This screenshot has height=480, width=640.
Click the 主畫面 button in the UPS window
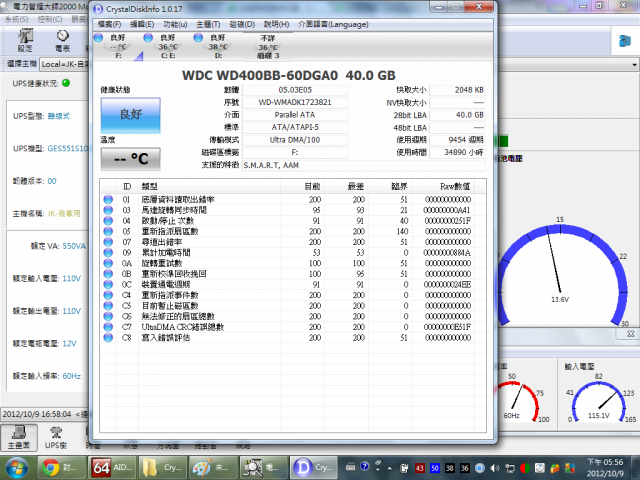(19, 437)
